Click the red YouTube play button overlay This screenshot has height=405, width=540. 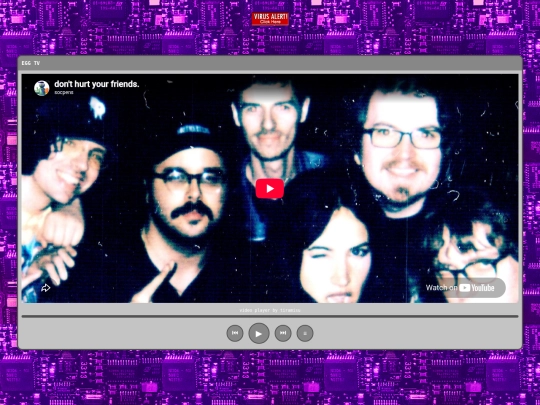(x=270, y=188)
